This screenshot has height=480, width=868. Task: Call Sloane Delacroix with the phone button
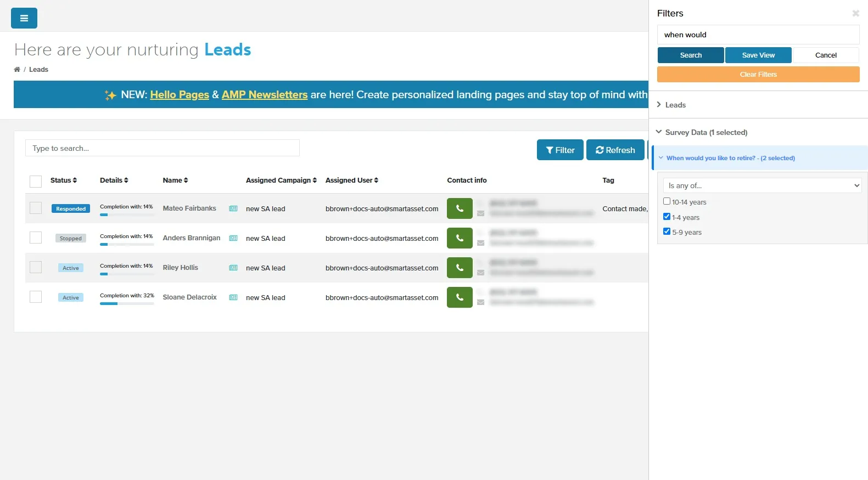click(x=460, y=297)
